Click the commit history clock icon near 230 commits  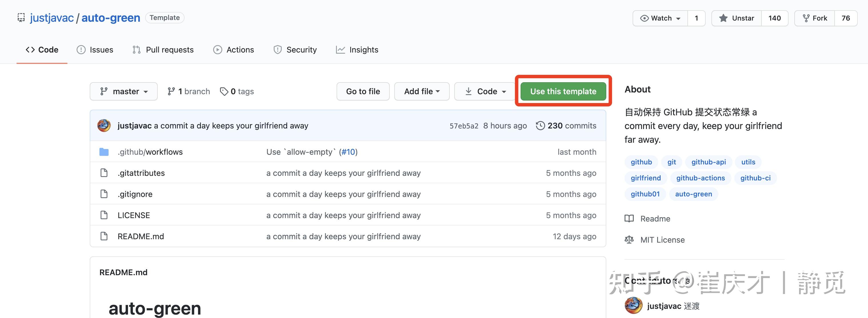point(541,125)
